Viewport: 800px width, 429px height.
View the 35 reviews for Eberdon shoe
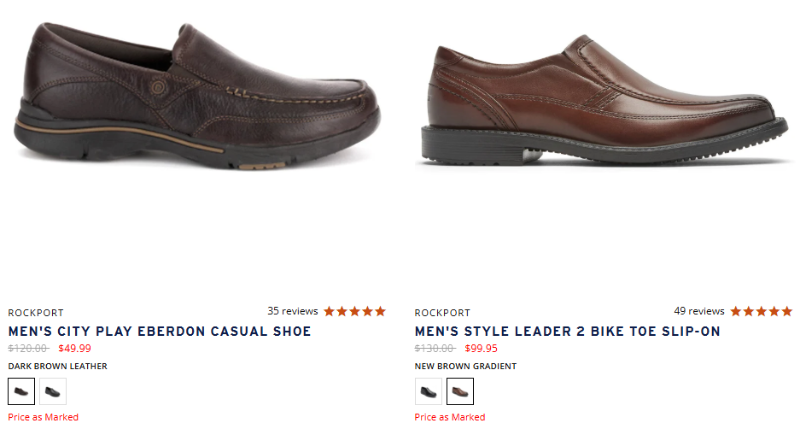(x=292, y=311)
